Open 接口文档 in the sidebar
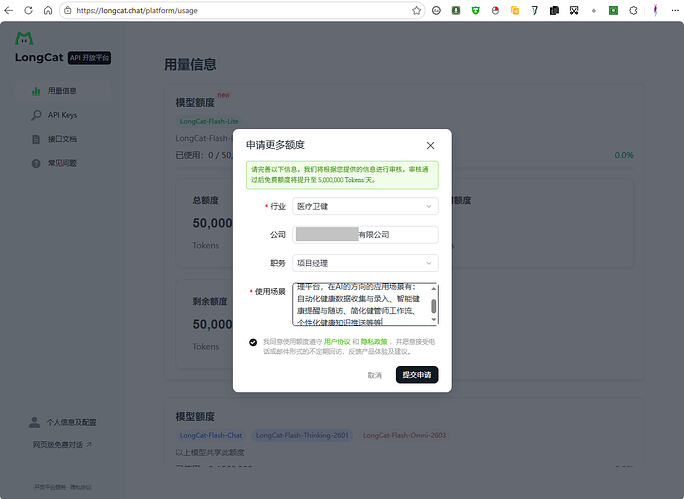 click(x=62, y=139)
